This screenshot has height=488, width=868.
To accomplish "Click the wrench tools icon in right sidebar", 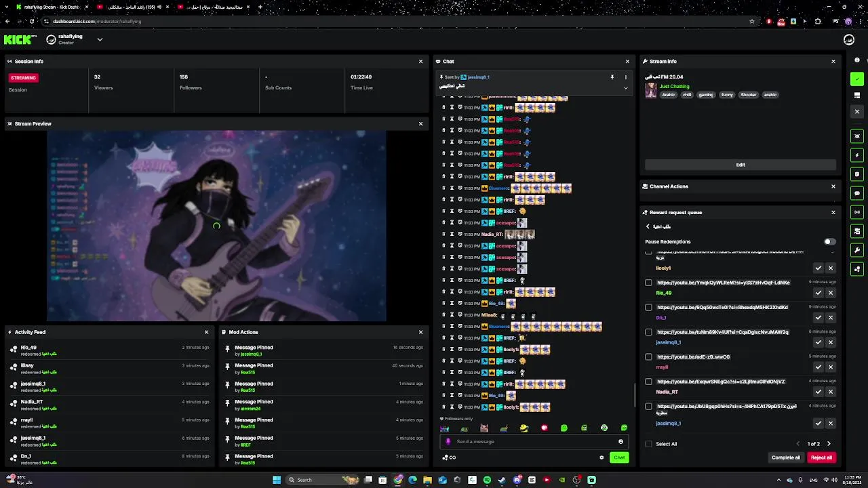I will tap(857, 250).
